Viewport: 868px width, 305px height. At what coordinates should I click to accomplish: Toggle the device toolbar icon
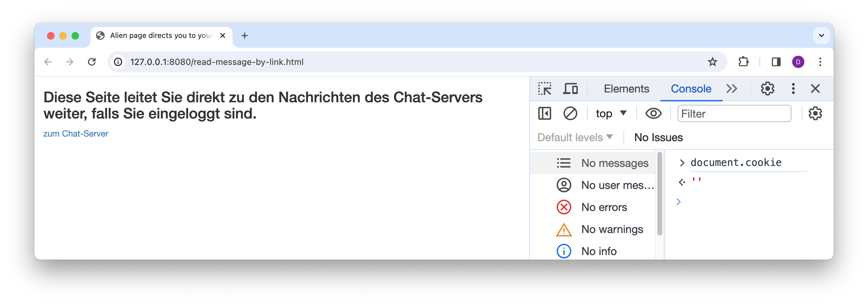click(x=570, y=89)
